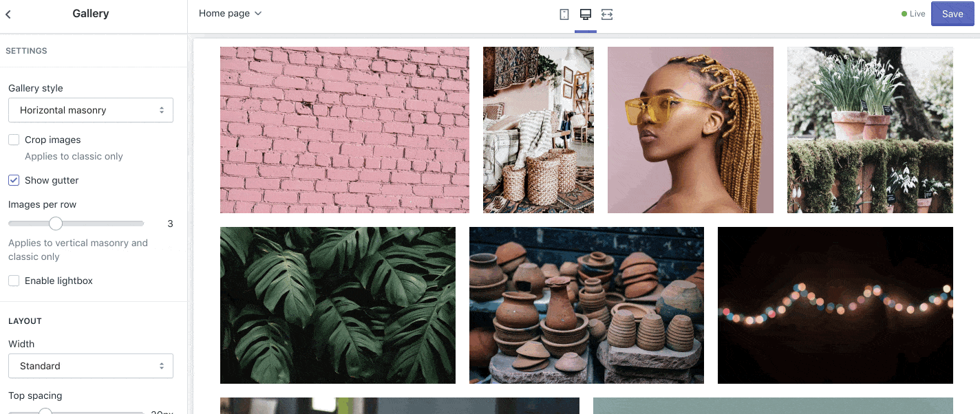Open the Gallery style dropdown
The image size is (980, 414).
click(91, 110)
